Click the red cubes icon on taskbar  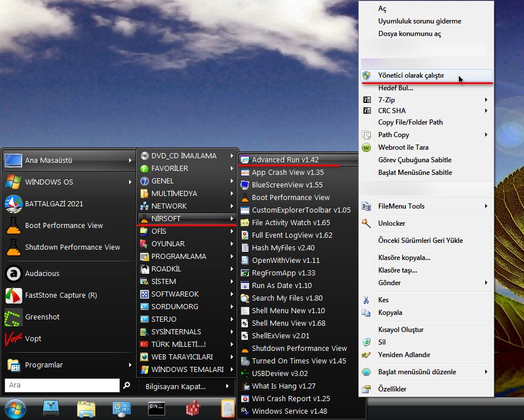click(x=193, y=407)
